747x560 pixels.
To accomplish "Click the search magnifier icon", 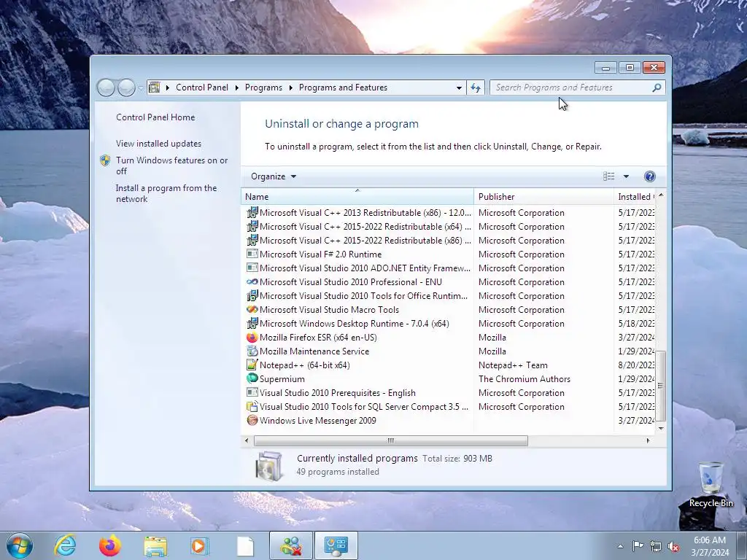I will (x=657, y=87).
